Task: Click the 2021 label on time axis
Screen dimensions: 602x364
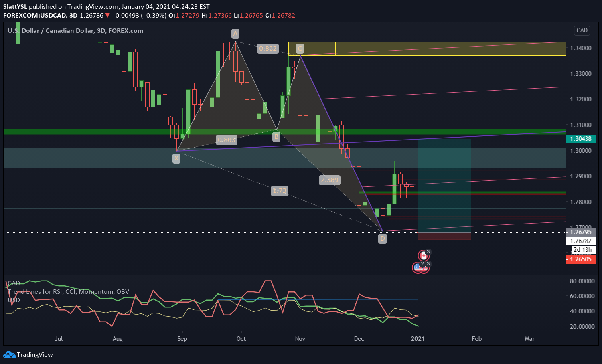Action: (x=418, y=338)
